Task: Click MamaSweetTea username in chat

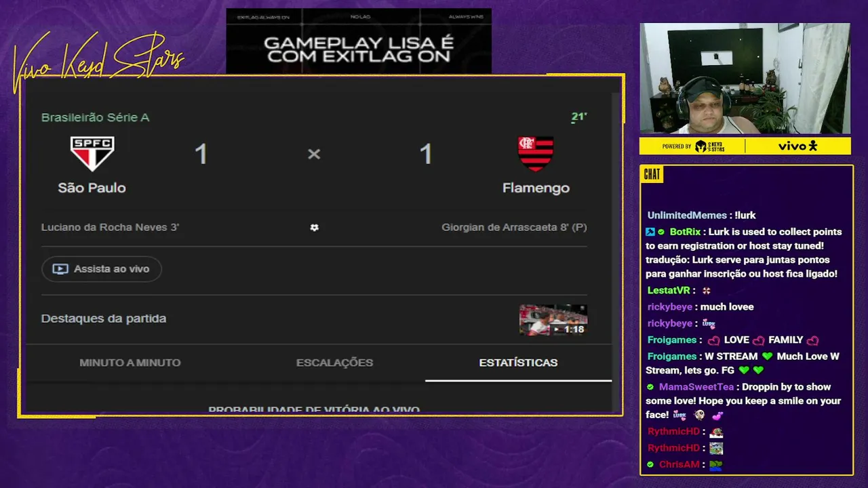Action: click(696, 387)
